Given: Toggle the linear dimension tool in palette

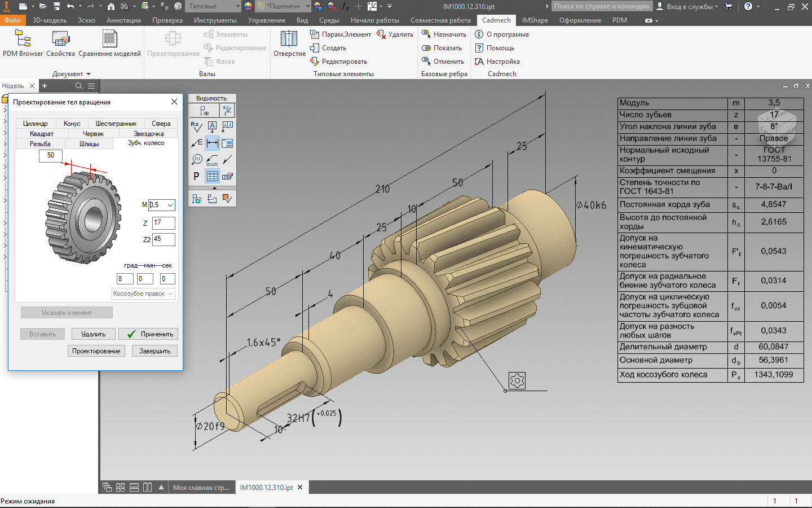Looking at the screenshot, I should [212, 143].
